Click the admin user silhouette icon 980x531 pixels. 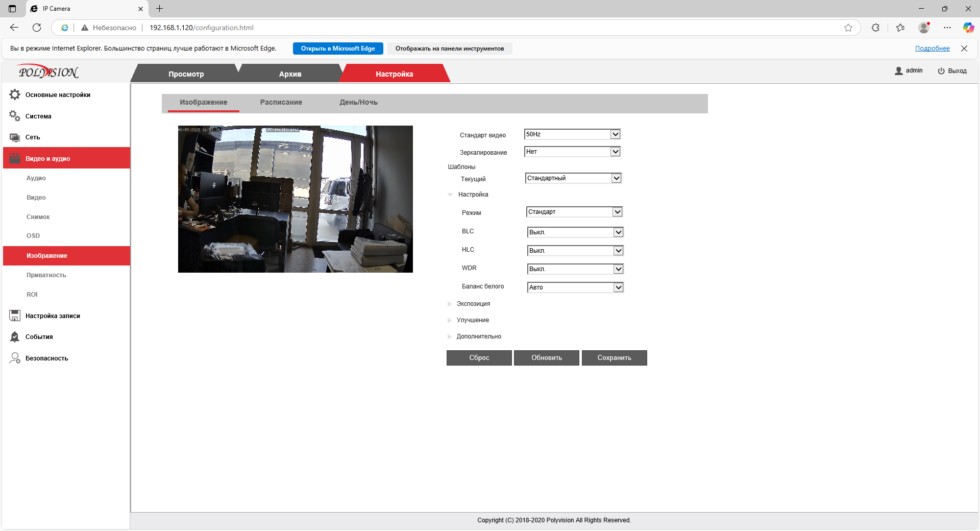899,71
